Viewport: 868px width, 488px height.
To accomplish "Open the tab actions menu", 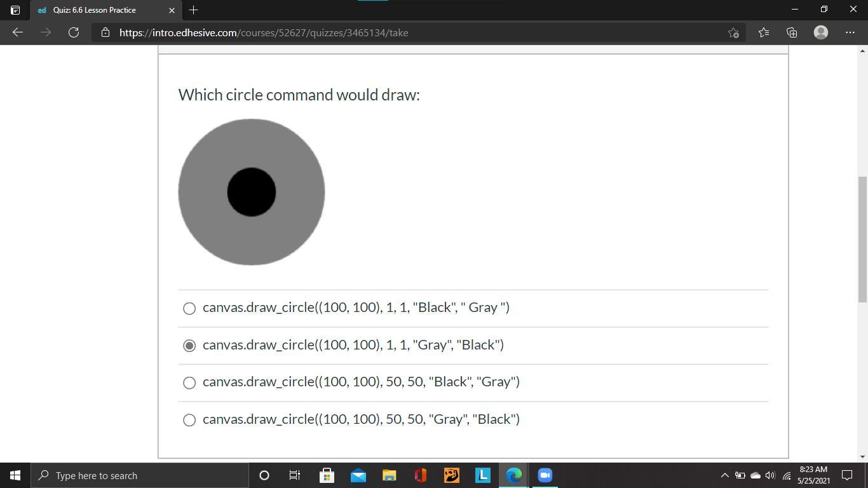I will tap(15, 10).
